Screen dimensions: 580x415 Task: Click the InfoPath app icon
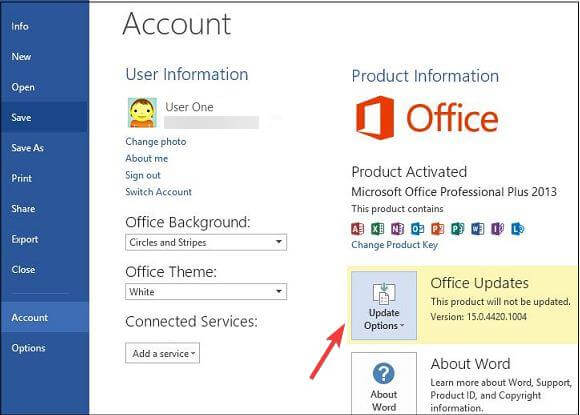point(497,229)
